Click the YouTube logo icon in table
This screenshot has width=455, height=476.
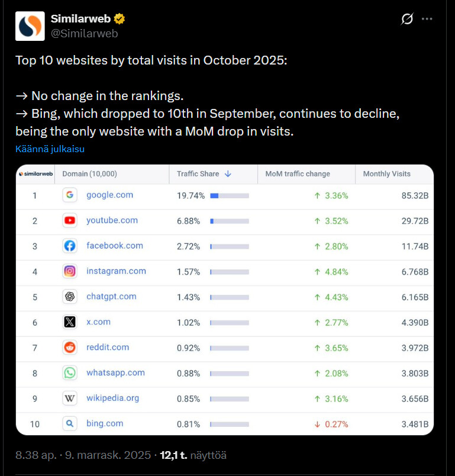coord(70,221)
